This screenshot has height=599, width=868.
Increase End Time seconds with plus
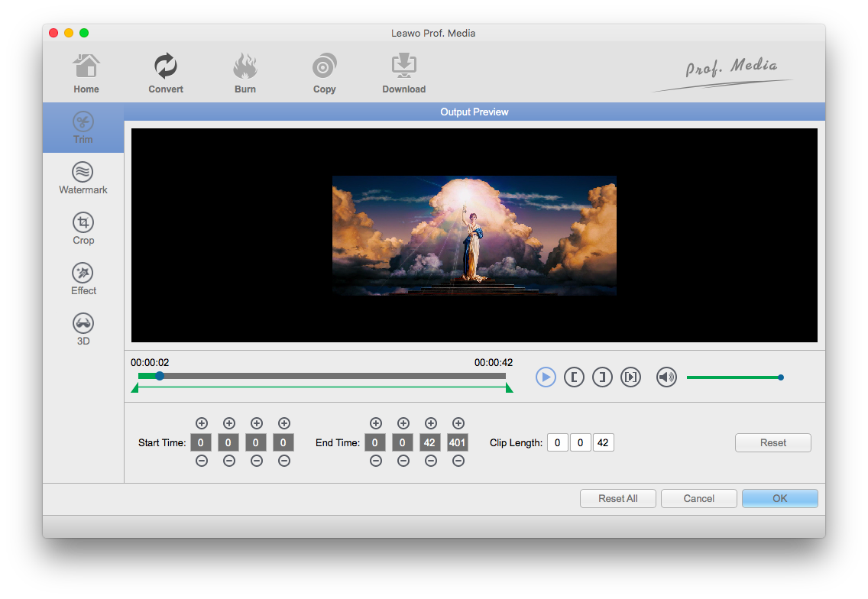point(430,423)
